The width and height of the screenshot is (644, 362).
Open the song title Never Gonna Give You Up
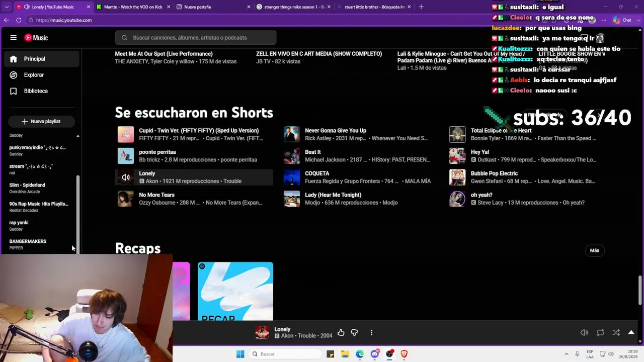(336, 131)
